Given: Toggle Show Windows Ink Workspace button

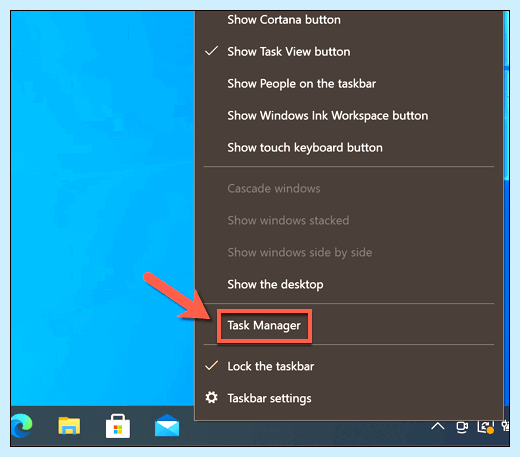Looking at the screenshot, I should 349,116.
